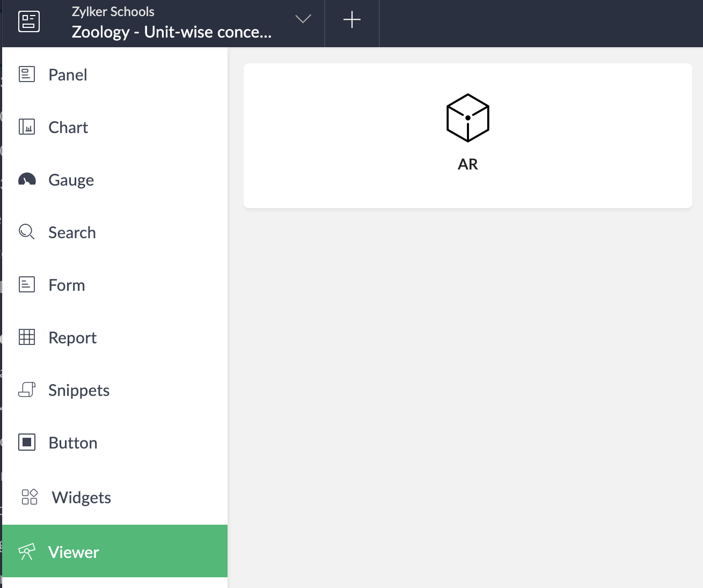Click the Panel icon in sidebar
703x588 pixels.
click(27, 74)
